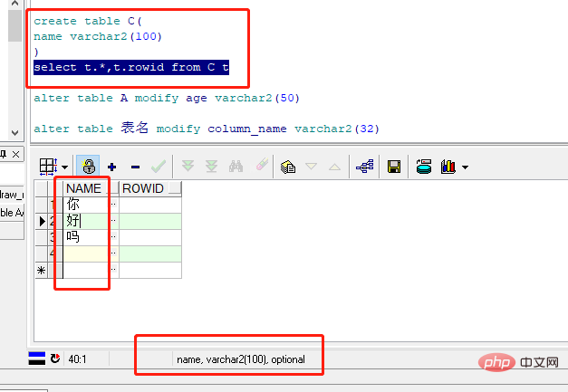
Task: Open the grid select cells tool
Action: (48, 167)
